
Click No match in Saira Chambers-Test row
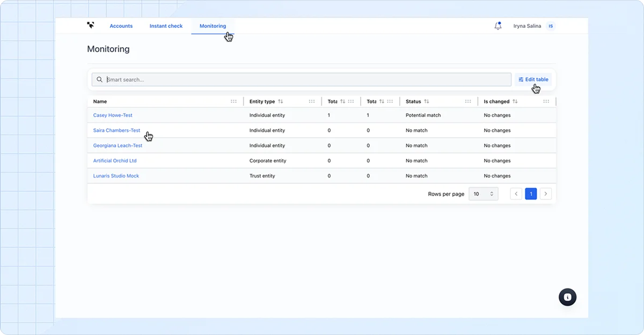click(x=416, y=130)
